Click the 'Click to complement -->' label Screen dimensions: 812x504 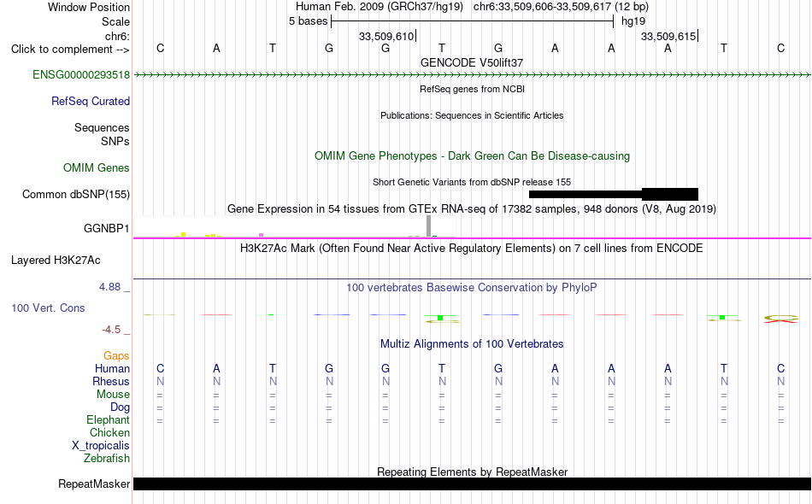pos(70,50)
